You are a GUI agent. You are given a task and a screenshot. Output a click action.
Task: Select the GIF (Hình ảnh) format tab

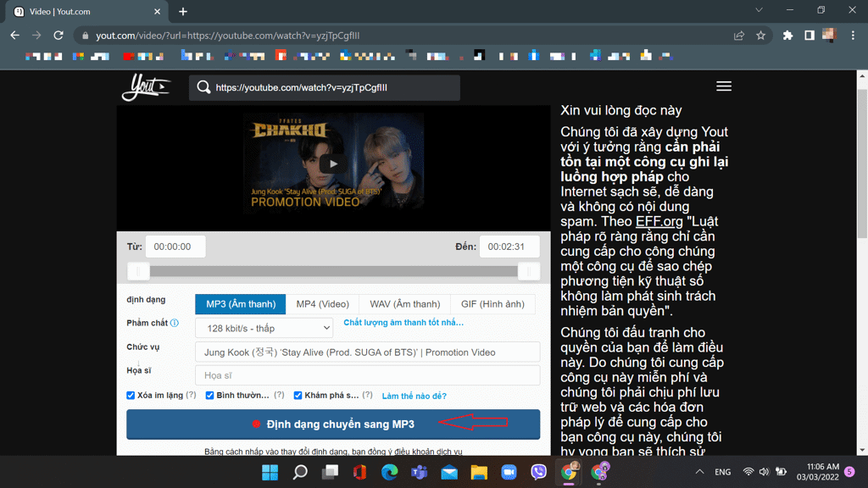(x=492, y=304)
